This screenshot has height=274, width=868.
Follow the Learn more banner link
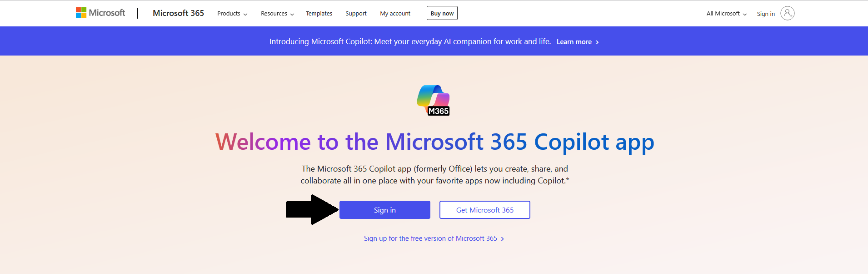pyautogui.click(x=578, y=42)
